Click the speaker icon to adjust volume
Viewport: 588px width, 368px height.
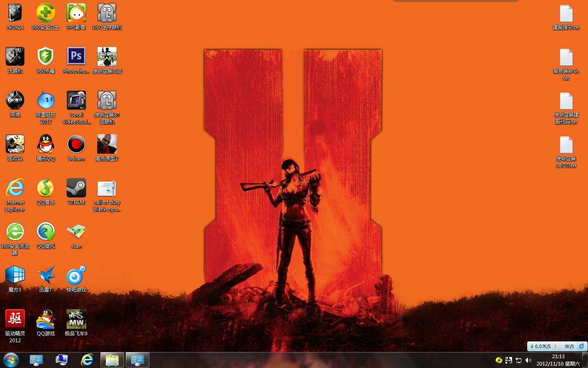(528, 360)
